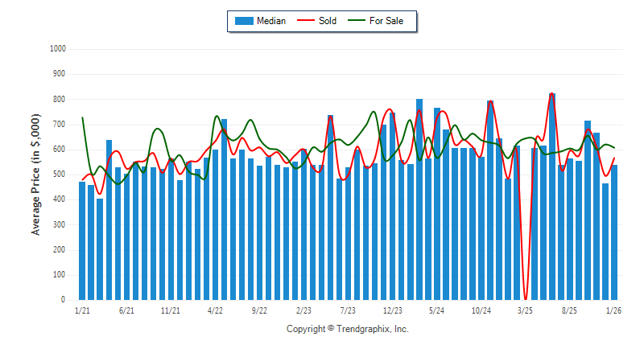Click the first Median bar above 1/21

pos(82,241)
